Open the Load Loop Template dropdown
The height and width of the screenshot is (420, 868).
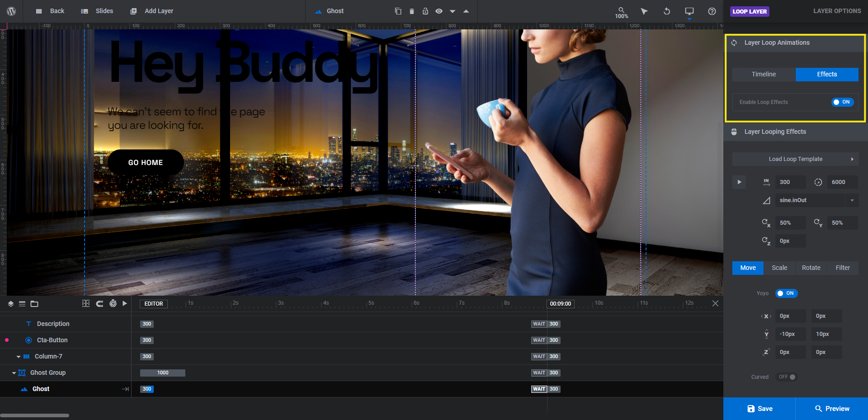pos(795,159)
